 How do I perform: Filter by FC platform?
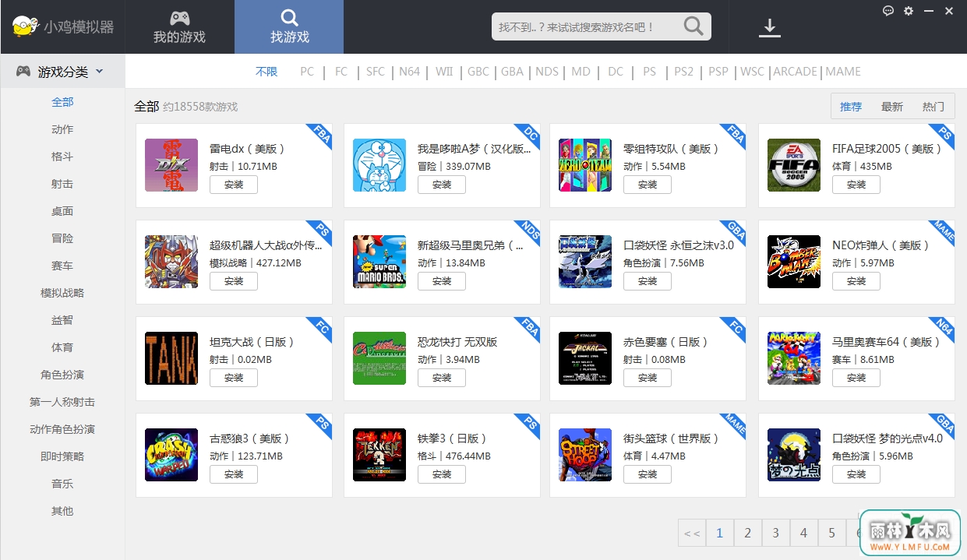(x=341, y=72)
